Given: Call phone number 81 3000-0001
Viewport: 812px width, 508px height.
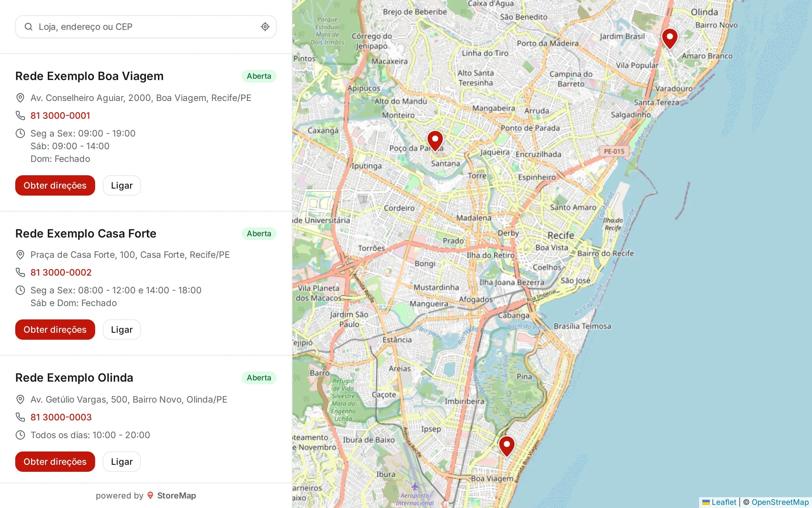Looking at the screenshot, I should tap(60, 116).
